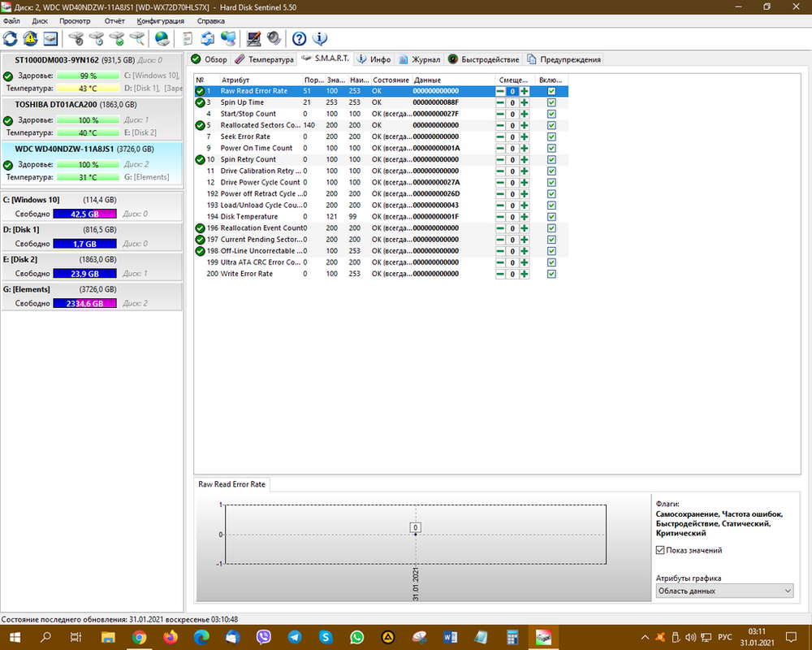Open configuration via monitor and screwdriver icon
This screenshot has height=650, width=812.
tap(253, 38)
